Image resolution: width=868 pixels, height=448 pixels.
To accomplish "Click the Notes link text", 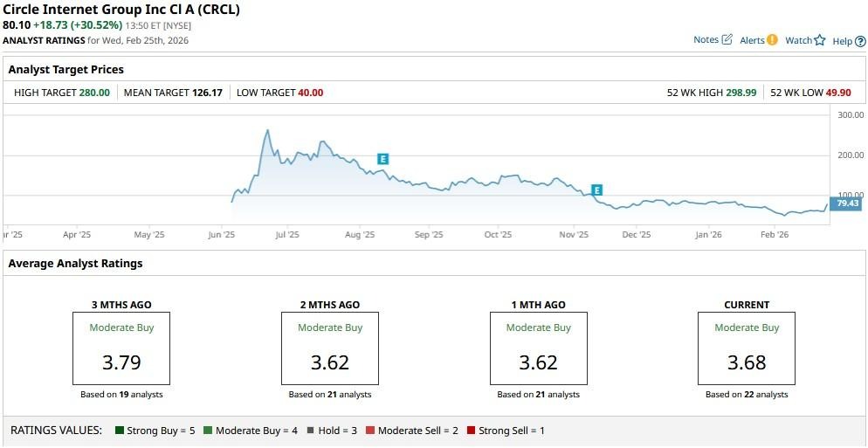I will point(706,40).
